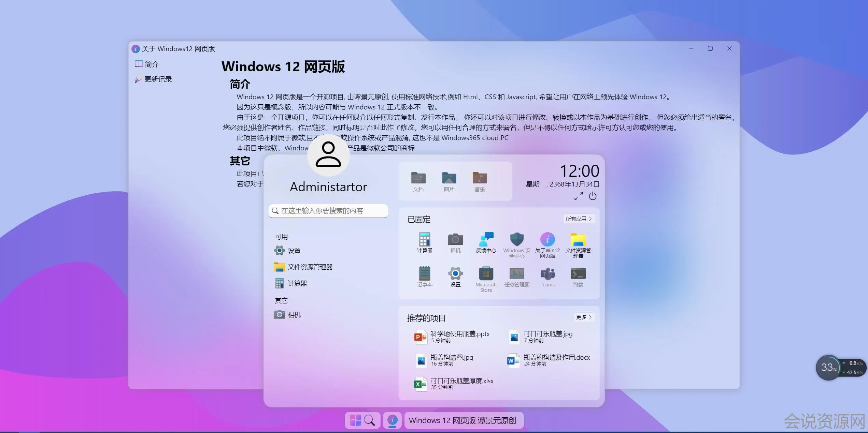
Task: Click the start menu search box
Action: pos(328,211)
